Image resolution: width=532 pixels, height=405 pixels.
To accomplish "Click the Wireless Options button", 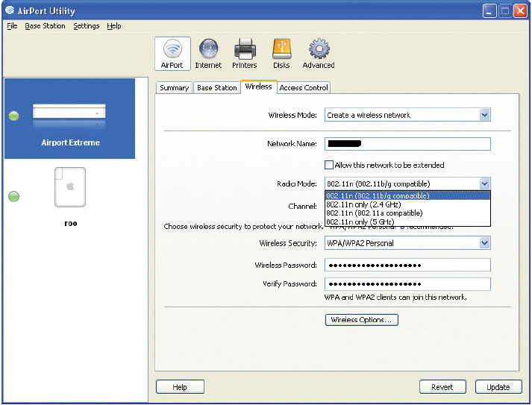I will (362, 320).
